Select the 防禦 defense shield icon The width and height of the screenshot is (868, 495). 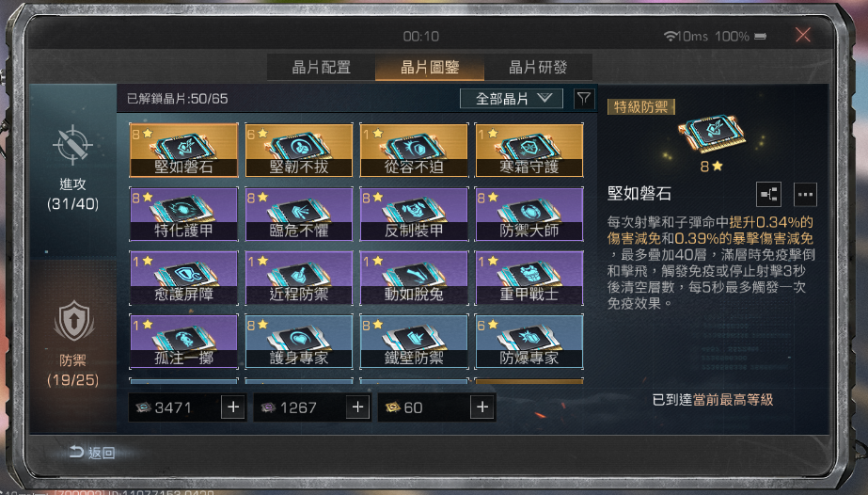point(73,322)
